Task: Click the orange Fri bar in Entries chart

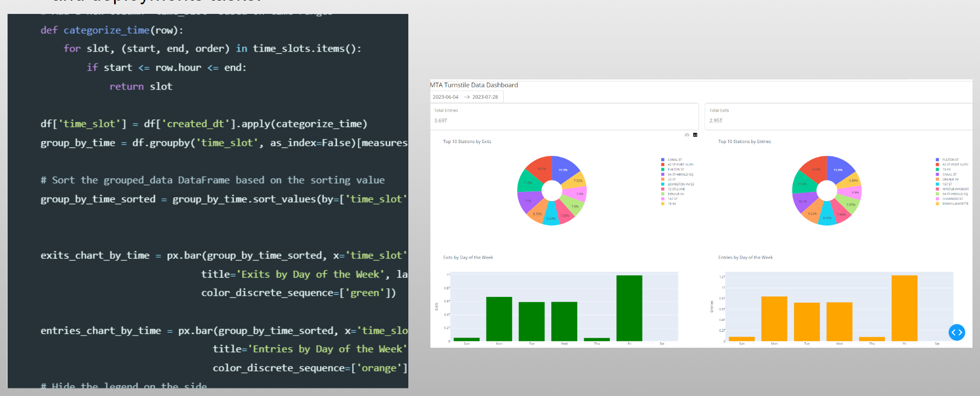Action: tap(904, 308)
